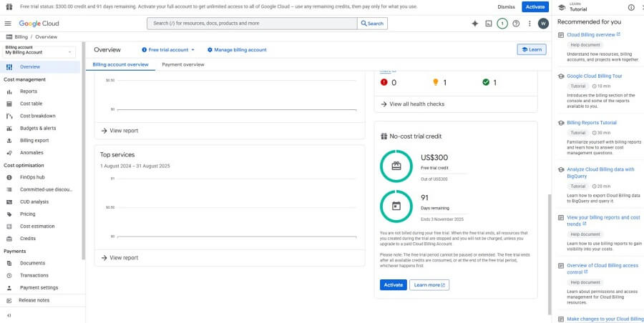Switch to Payment overview tab

click(182, 65)
